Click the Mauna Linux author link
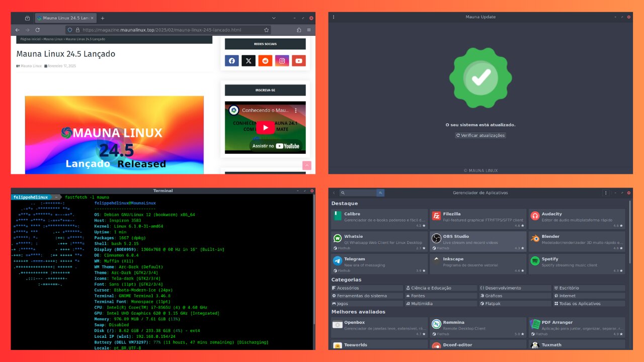 click(31, 66)
